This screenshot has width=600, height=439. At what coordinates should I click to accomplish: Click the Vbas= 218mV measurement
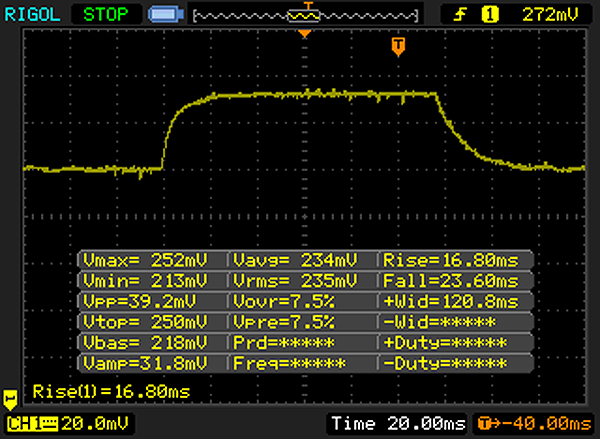145,343
